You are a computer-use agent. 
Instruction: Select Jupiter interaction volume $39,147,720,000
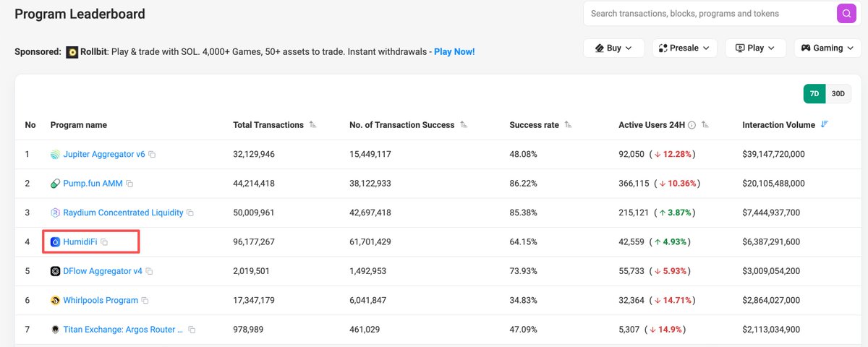click(773, 155)
